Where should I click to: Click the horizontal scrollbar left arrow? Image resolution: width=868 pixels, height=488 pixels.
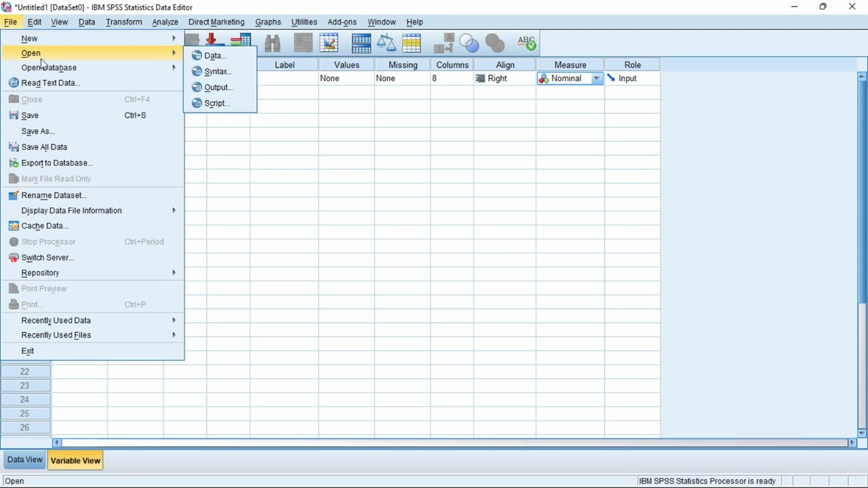[57, 443]
